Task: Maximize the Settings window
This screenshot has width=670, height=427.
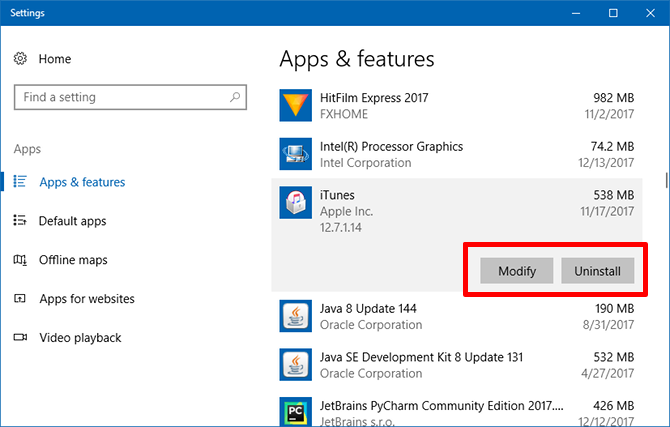Action: click(613, 13)
